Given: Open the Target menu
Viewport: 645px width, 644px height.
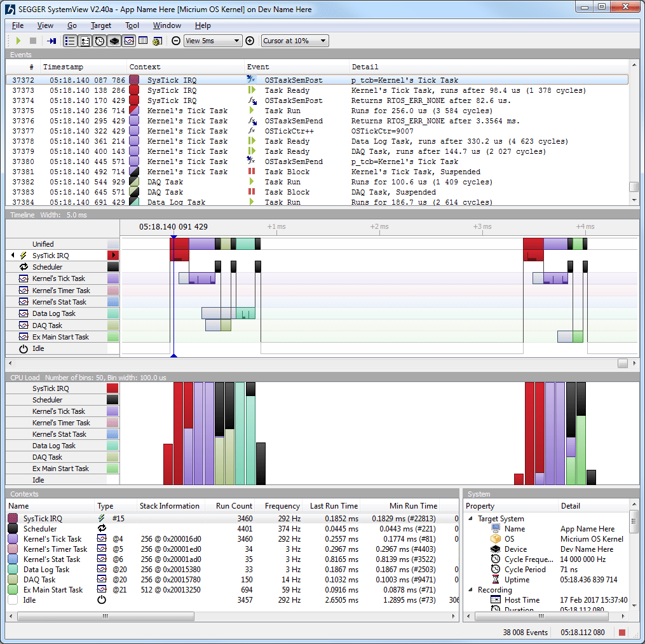Looking at the screenshot, I should click(100, 25).
